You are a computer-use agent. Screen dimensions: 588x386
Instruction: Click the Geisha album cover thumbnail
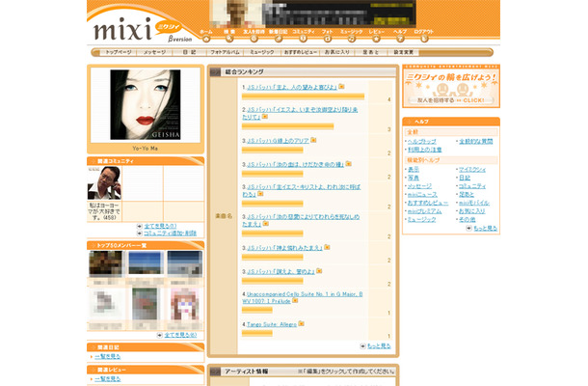click(146, 105)
